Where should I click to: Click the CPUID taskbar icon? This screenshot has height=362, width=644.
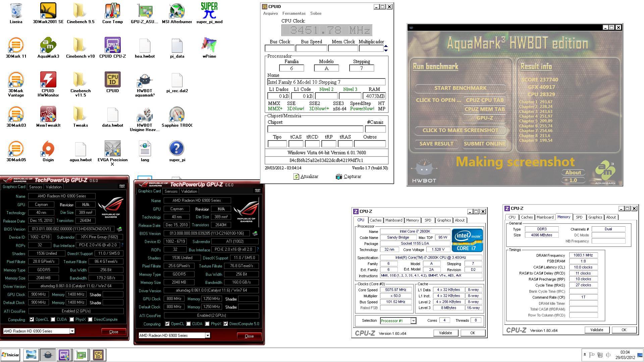pos(98,355)
